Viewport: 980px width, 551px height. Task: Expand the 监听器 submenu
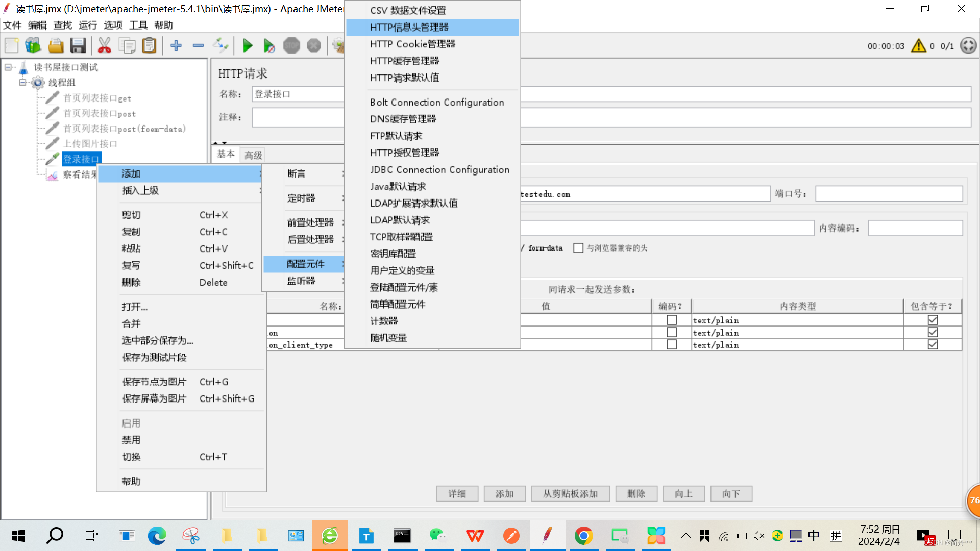coord(305,281)
